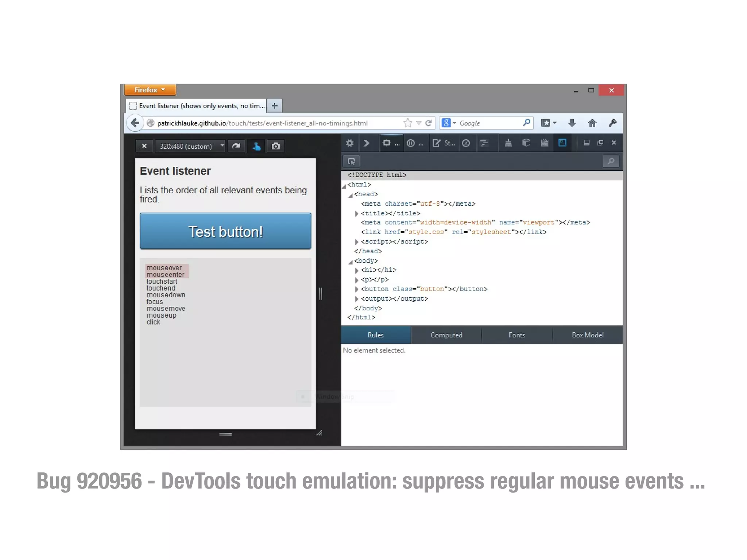Bookmark this page with the star
747x560 pixels.
[408, 123]
